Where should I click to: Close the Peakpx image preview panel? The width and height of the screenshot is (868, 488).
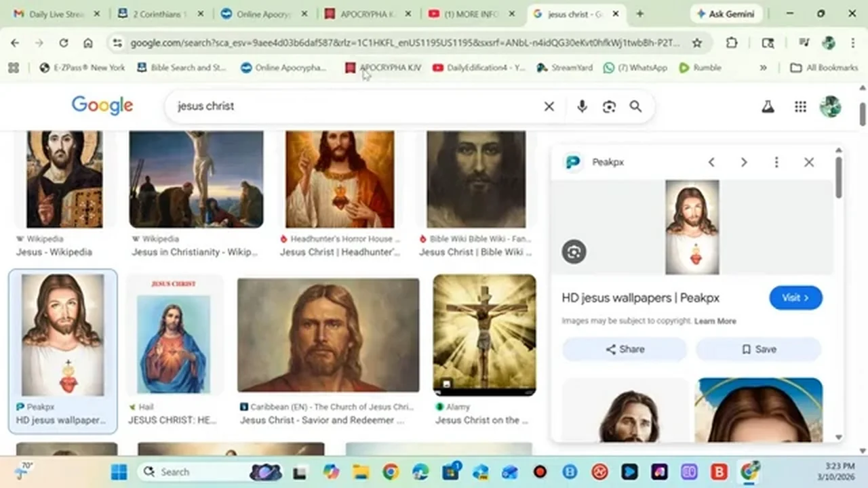[x=808, y=163]
